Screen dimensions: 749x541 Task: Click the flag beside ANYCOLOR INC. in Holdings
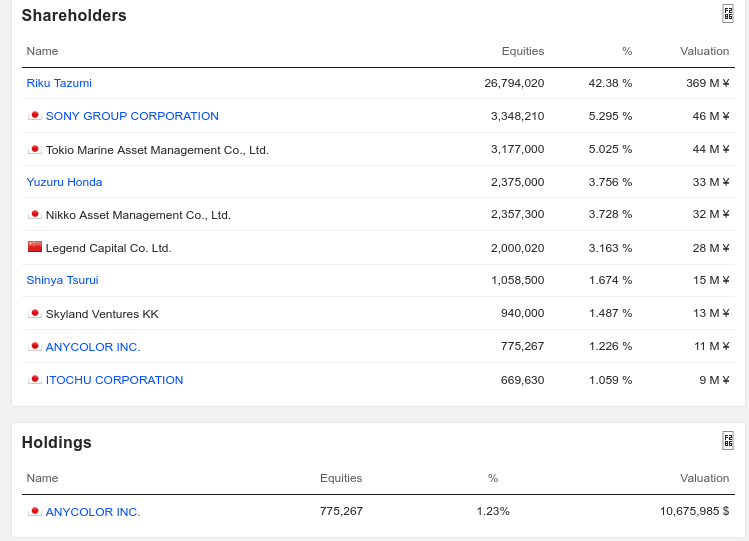(34, 511)
